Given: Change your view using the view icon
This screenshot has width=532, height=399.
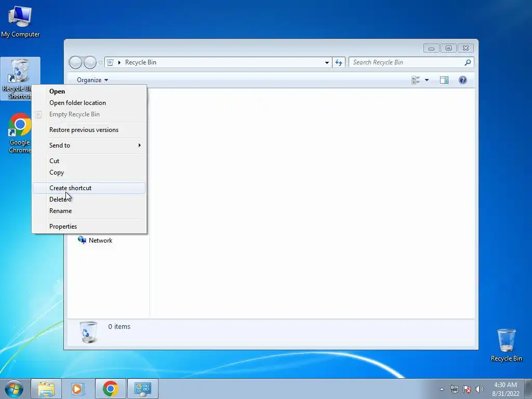Looking at the screenshot, I should click(x=416, y=80).
